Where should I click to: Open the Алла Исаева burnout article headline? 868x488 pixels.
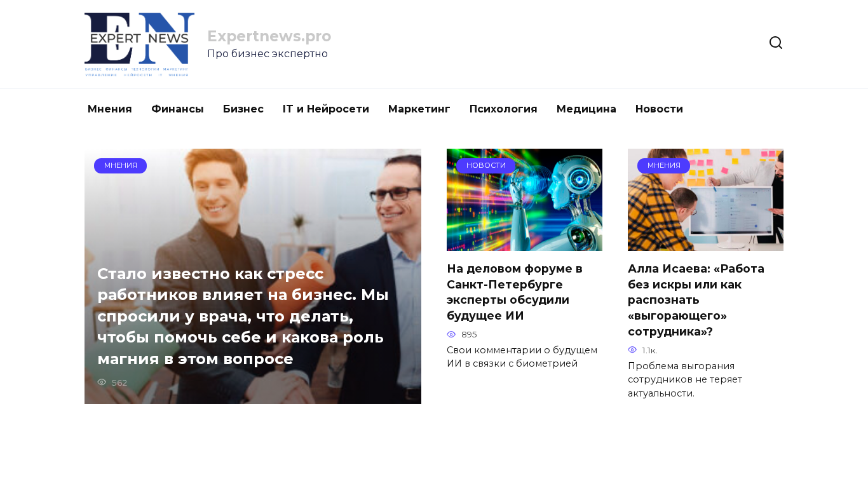tap(697, 300)
